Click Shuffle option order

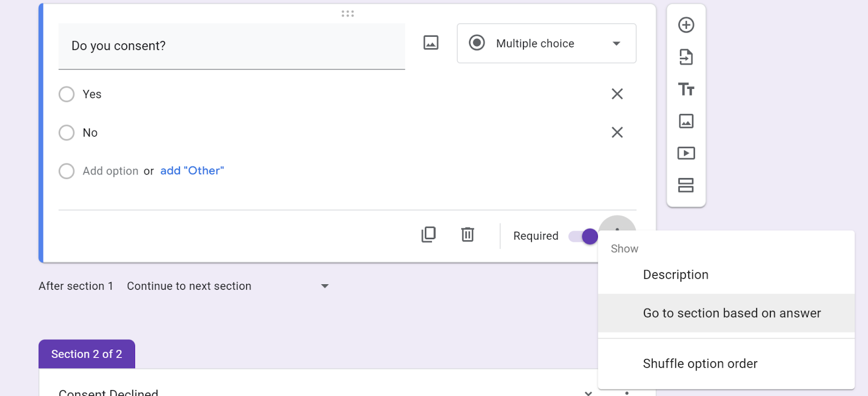[700, 363]
